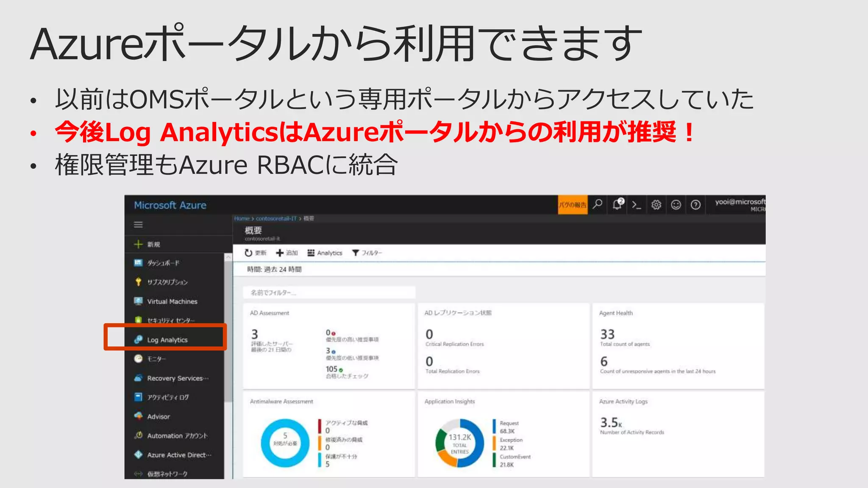This screenshot has height=488, width=868.
Task: Click the Antimalware blue donut chart
Action: point(285,443)
